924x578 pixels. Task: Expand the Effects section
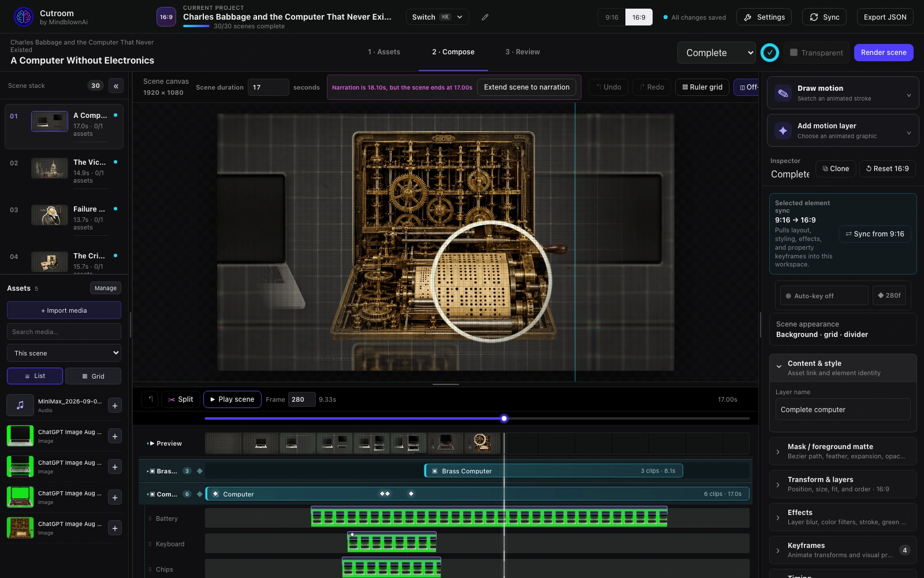[x=843, y=517]
